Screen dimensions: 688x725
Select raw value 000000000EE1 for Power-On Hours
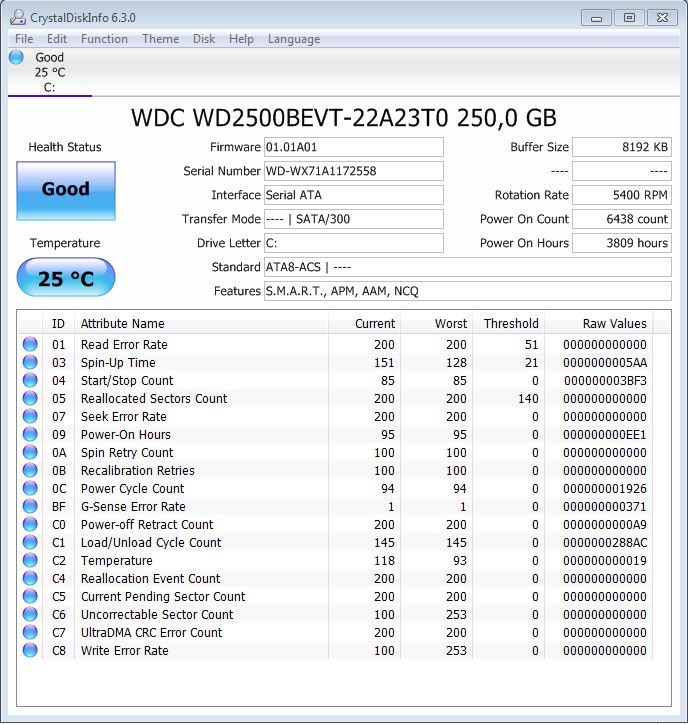(x=605, y=435)
